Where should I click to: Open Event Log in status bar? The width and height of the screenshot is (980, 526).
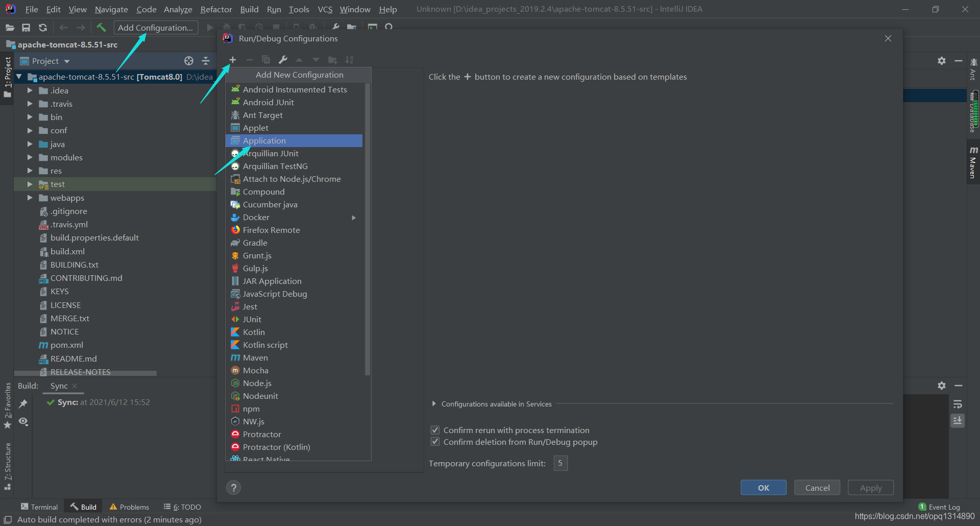939,507
